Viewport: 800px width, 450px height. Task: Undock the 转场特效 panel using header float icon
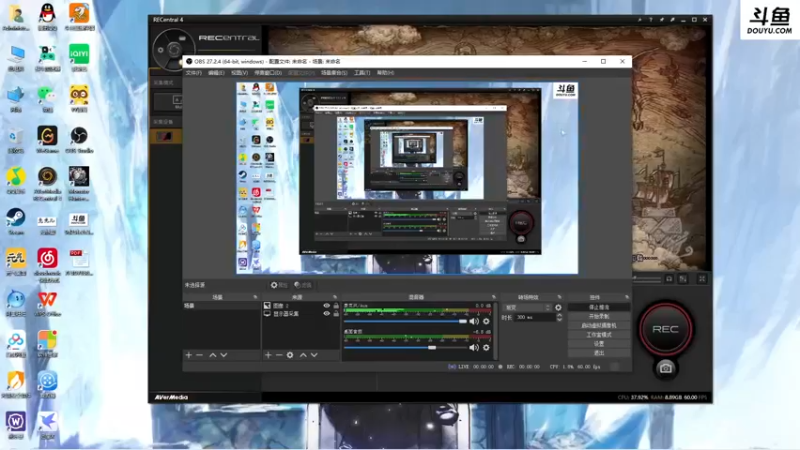[x=559, y=297]
